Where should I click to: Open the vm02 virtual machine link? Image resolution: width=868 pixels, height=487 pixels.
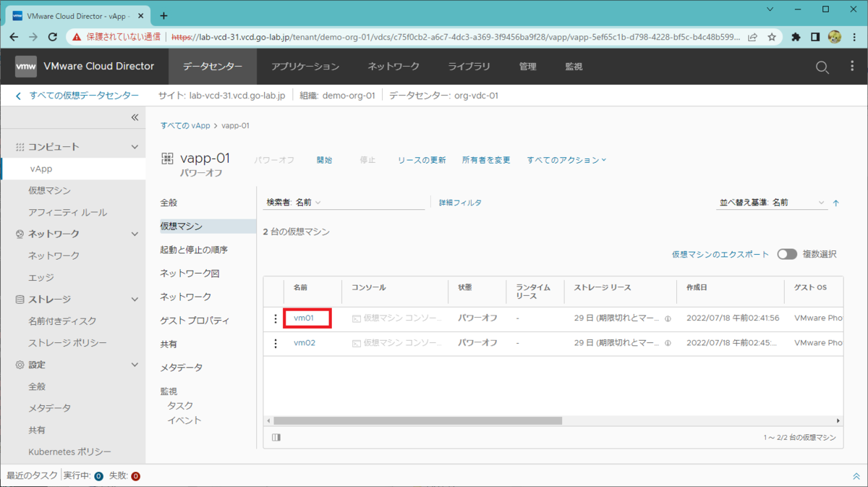(x=305, y=343)
